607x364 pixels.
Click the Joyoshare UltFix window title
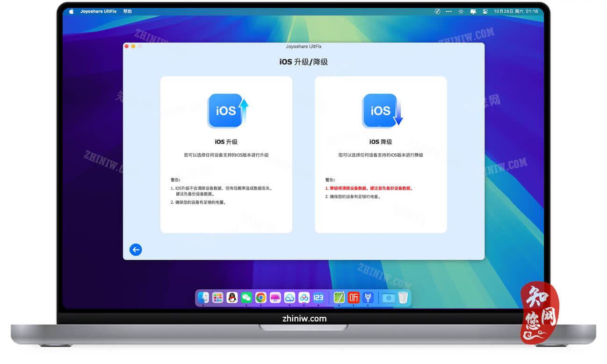coord(303,46)
